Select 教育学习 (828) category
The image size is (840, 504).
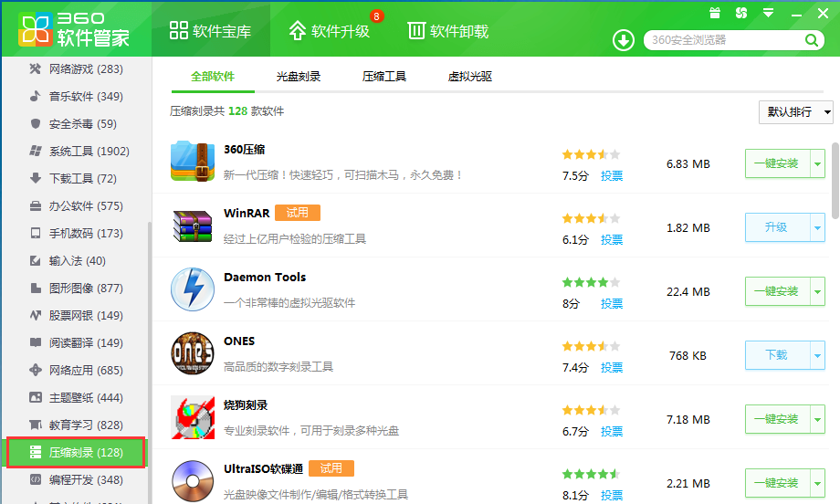pos(76,425)
